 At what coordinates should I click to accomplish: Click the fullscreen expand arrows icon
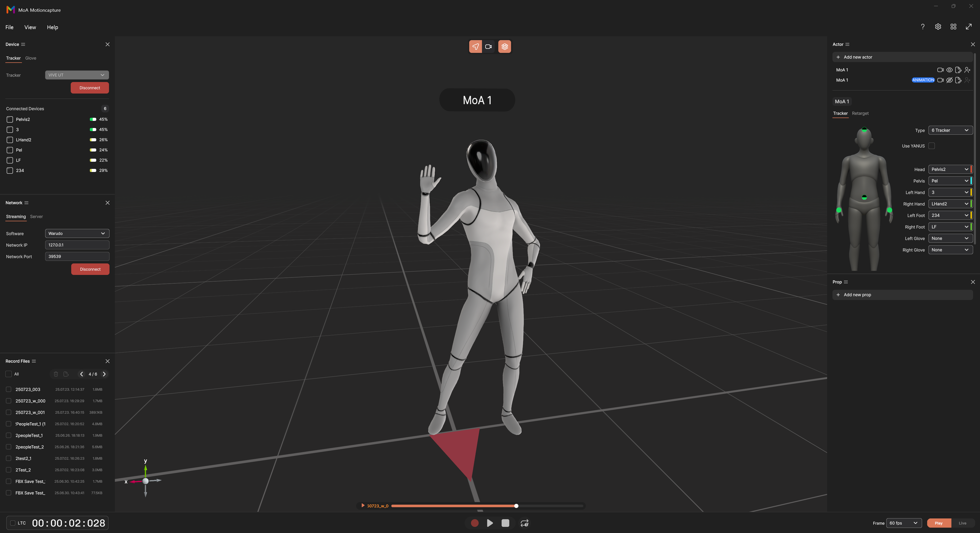(969, 27)
